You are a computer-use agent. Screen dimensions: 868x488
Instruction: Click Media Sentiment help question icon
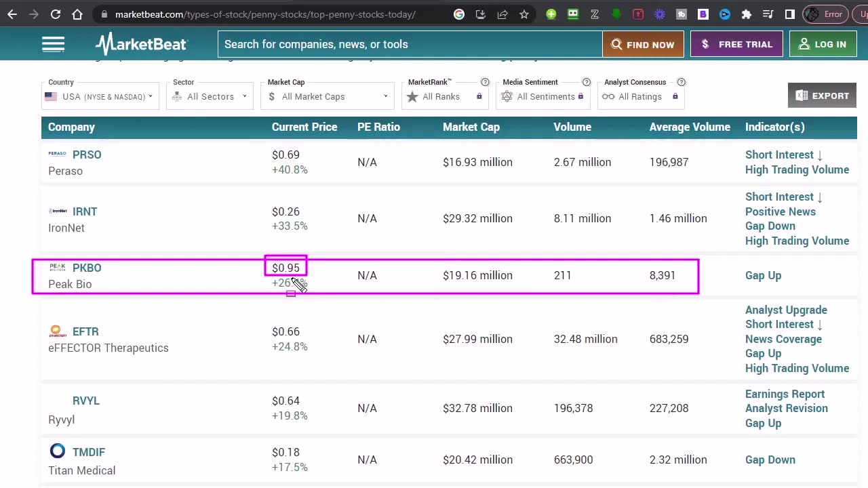point(587,82)
